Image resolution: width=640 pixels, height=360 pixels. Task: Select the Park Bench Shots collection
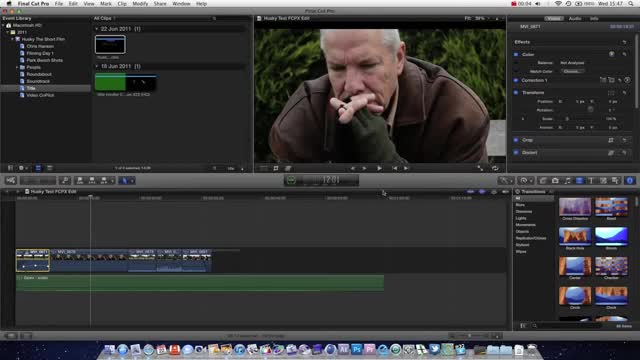[44, 60]
